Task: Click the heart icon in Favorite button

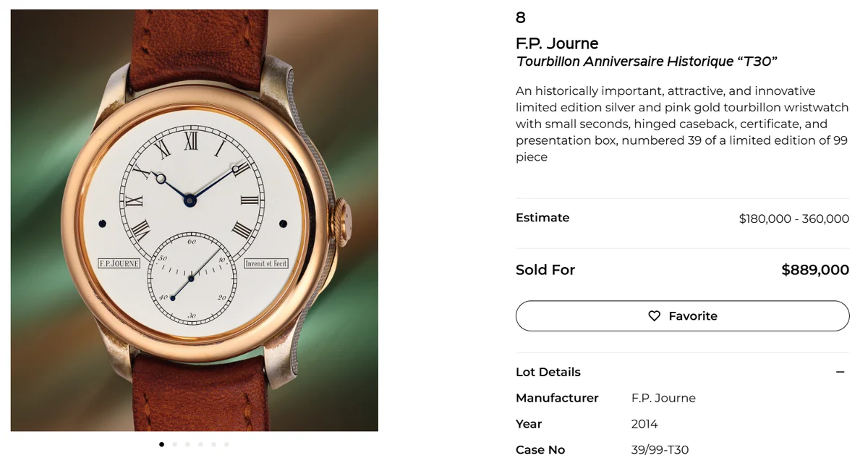Action: (x=654, y=316)
